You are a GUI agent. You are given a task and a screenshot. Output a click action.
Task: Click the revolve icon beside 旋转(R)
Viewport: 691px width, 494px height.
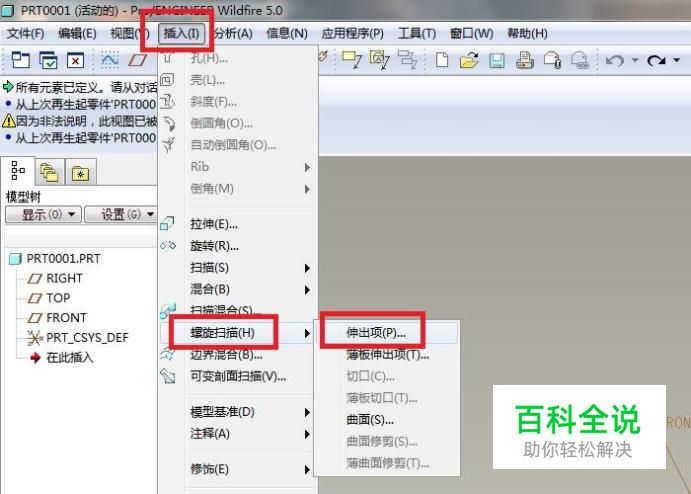pos(168,245)
